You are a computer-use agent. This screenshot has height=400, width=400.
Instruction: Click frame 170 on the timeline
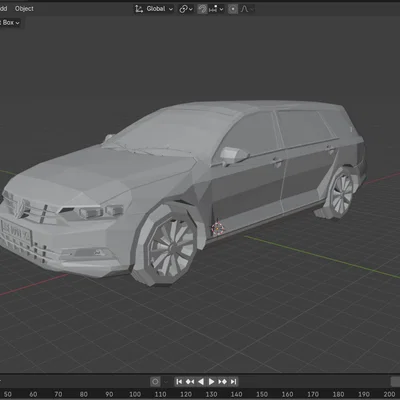click(313, 394)
